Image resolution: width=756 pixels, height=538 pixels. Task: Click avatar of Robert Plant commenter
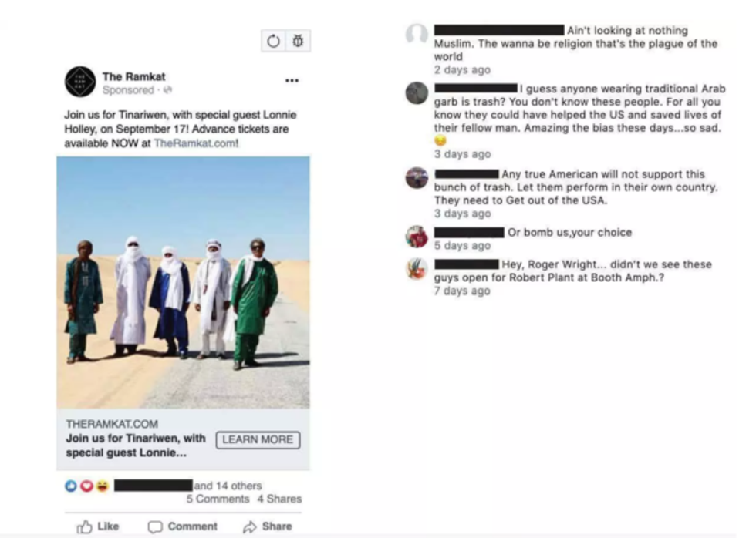point(417,269)
